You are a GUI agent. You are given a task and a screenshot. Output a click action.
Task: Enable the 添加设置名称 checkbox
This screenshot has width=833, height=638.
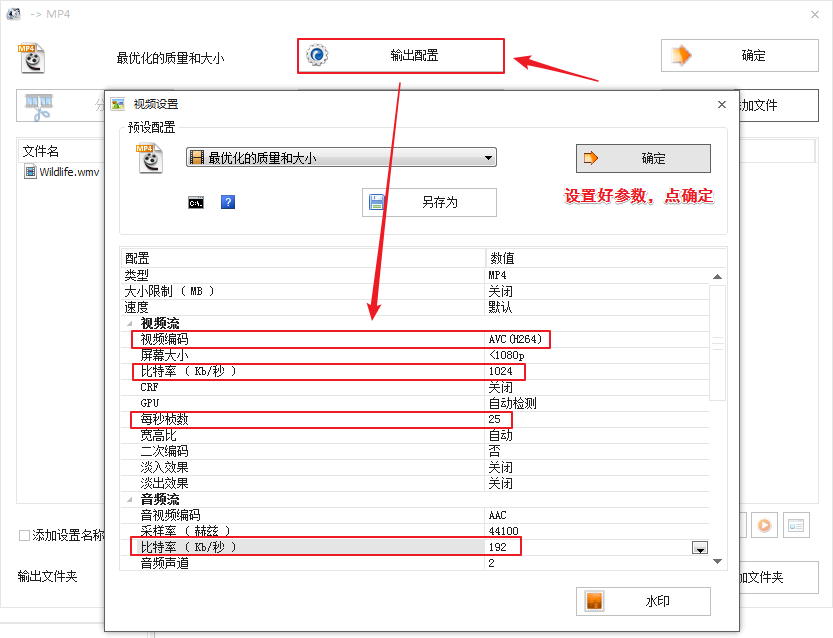pyautogui.click(x=25, y=535)
